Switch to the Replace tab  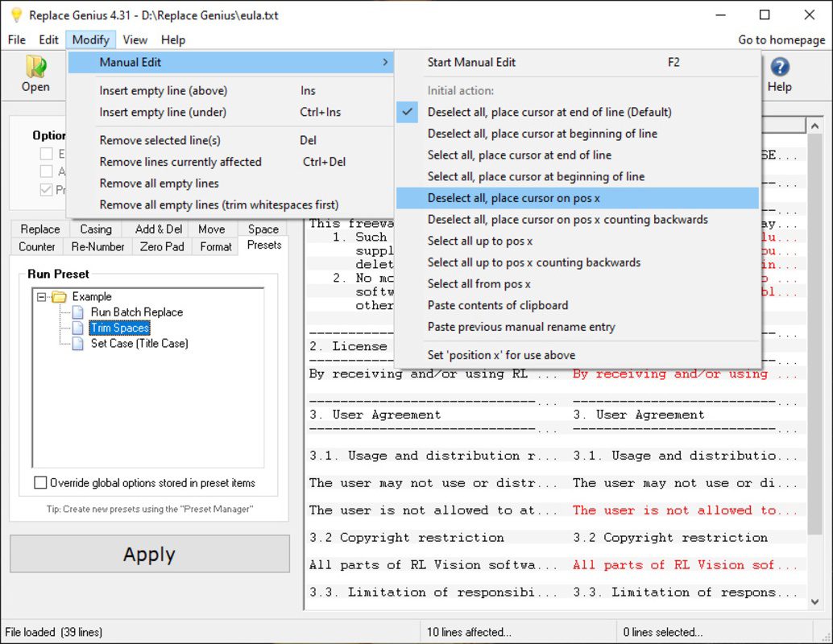click(x=39, y=229)
